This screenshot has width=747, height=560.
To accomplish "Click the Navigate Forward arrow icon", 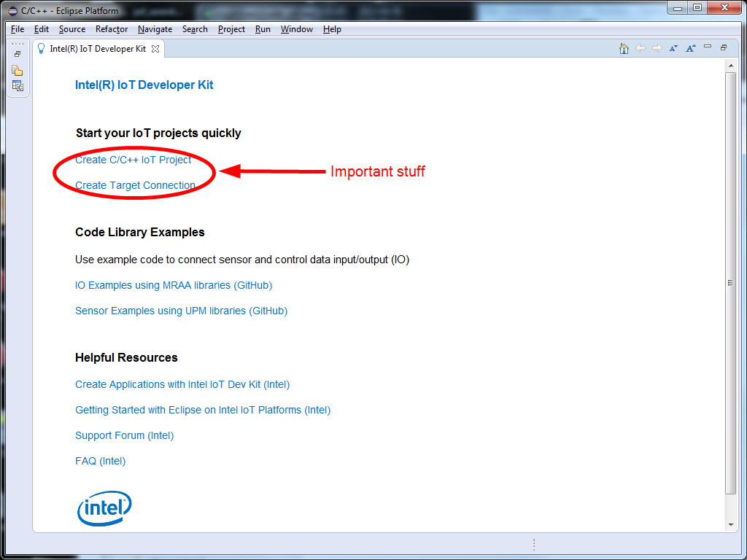I will pyautogui.click(x=657, y=49).
